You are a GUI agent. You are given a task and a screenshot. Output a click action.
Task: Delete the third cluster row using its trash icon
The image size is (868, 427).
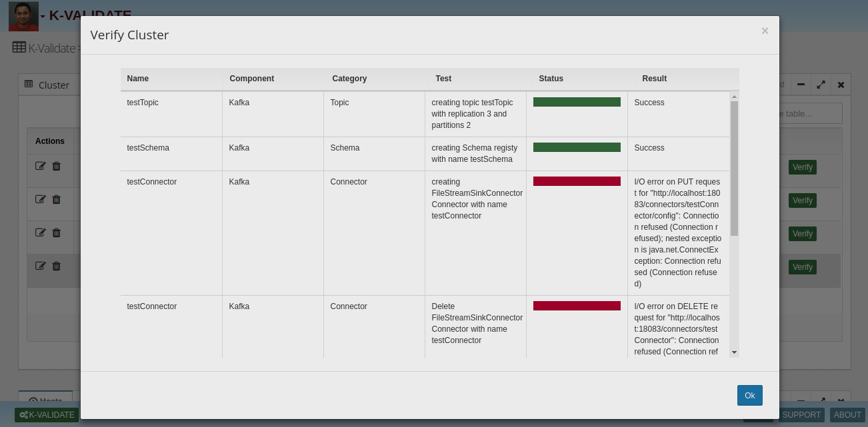click(57, 232)
